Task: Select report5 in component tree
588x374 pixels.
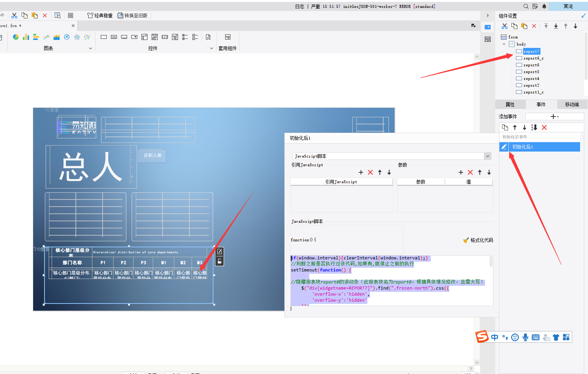Action: click(x=531, y=72)
